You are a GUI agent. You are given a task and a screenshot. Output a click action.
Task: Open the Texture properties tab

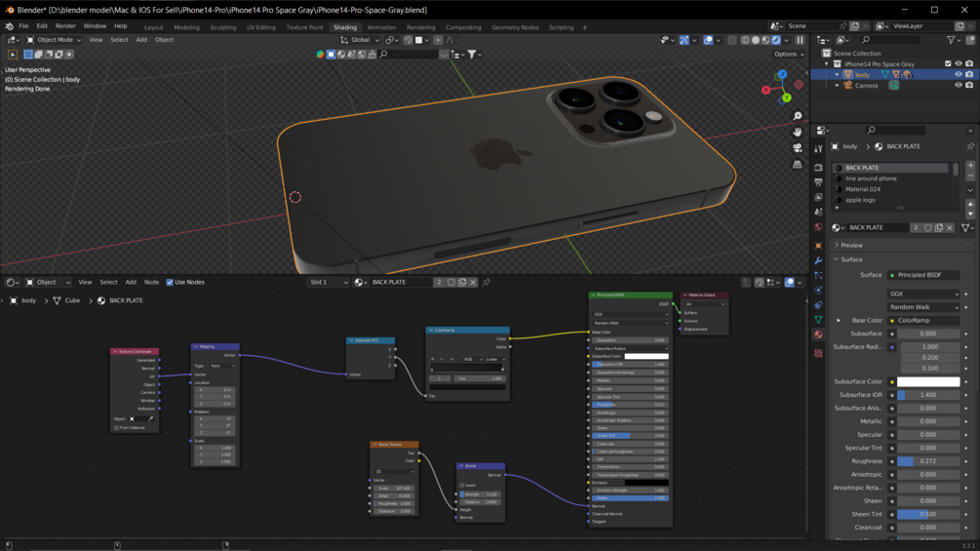(818, 353)
